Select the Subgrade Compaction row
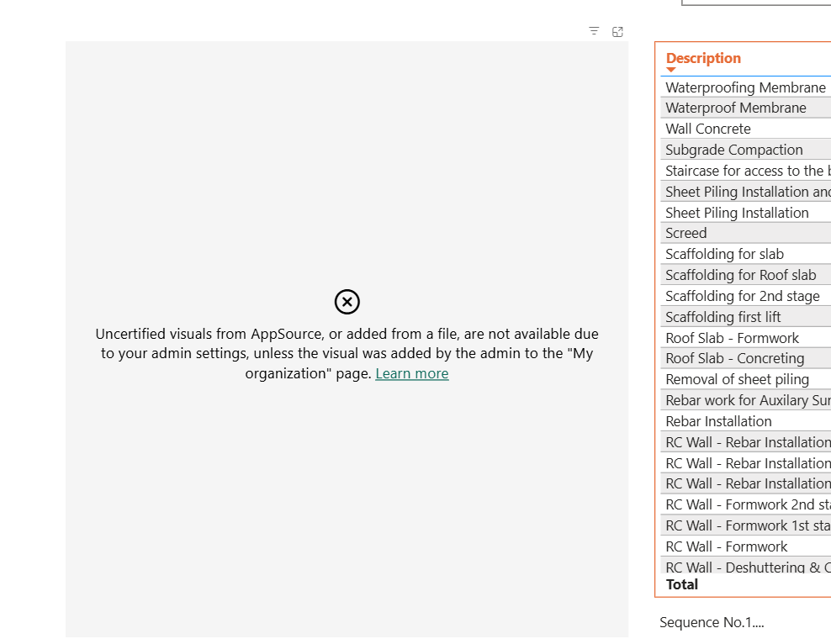831x644 pixels. pyautogui.click(x=746, y=150)
